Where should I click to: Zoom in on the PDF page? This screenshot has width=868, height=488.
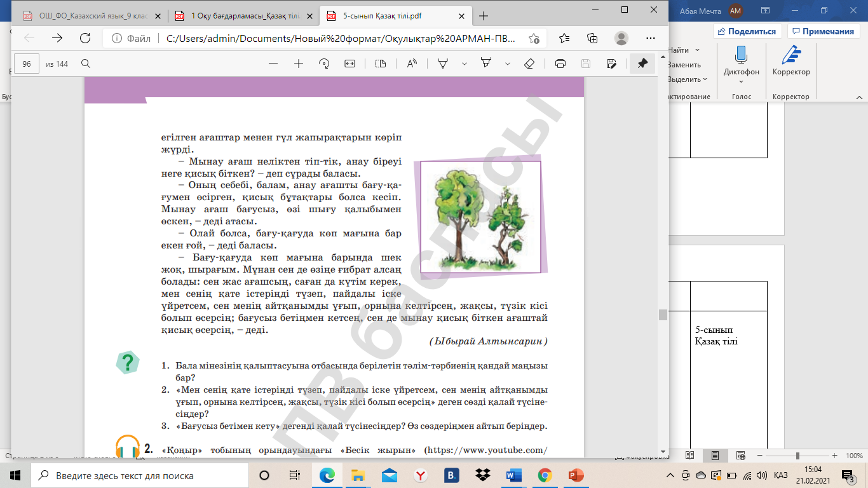point(299,64)
